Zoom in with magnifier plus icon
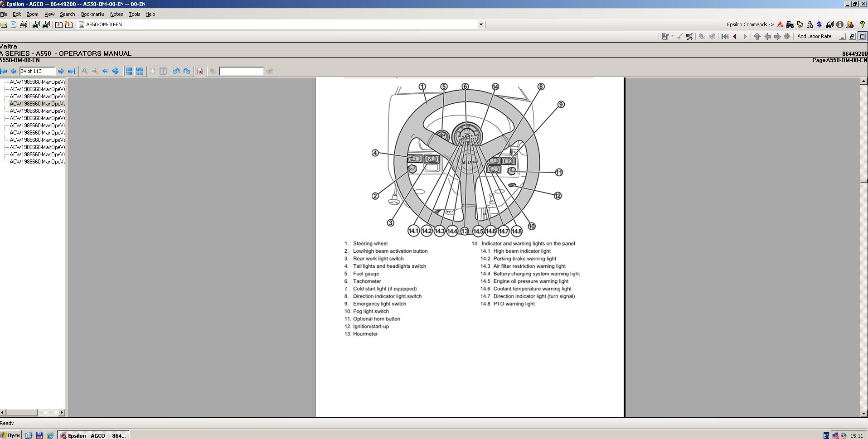The width and height of the screenshot is (868, 439). point(85,71)
